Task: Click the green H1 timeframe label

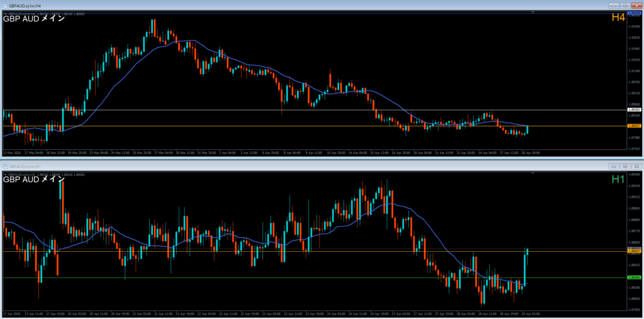Action: pyautogui.click(x=618, y=180)
